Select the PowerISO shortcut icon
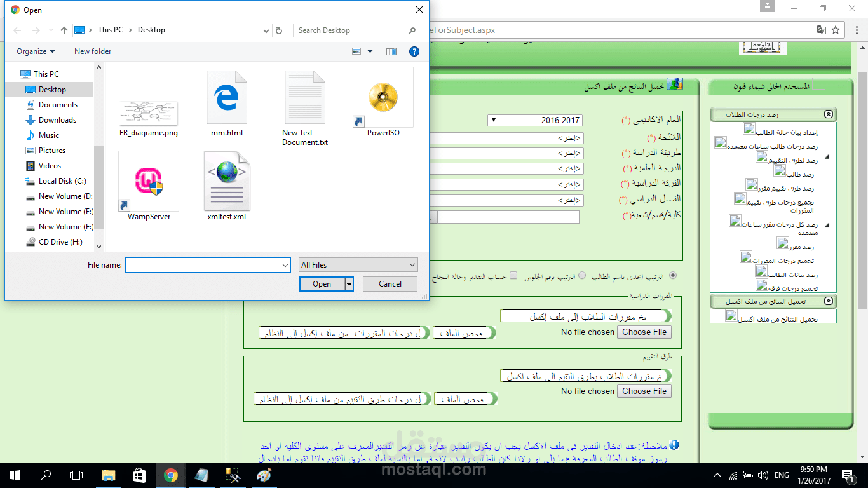 383,97
